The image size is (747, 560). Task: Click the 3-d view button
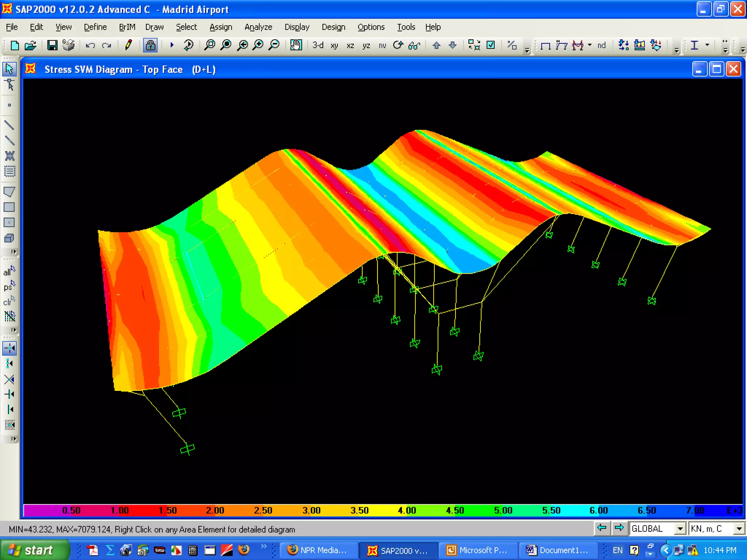(x=318, y=45)
